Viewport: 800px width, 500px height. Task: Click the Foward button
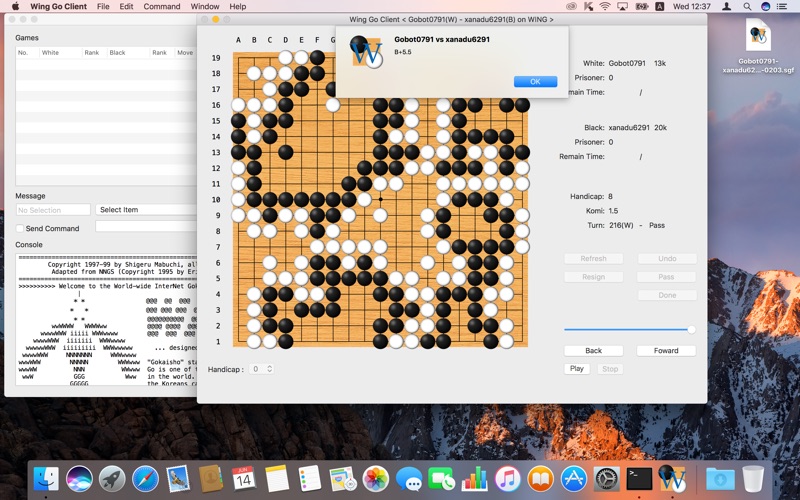click(x=666, y=351)
